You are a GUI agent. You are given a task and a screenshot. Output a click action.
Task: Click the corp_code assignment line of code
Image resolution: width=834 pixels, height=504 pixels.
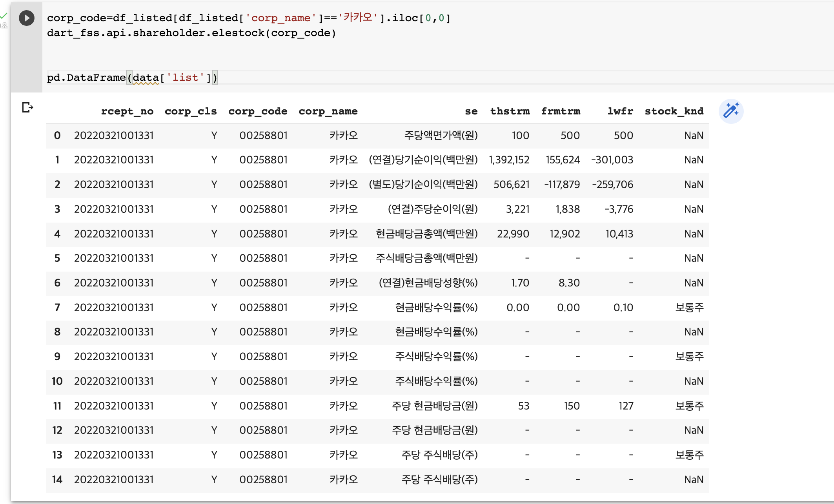(249, 18)
